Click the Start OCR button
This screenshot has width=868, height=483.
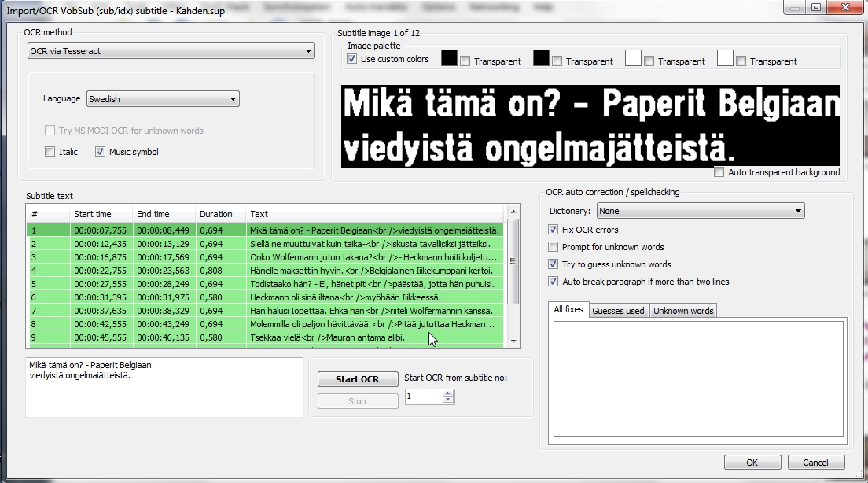point(358,379)
